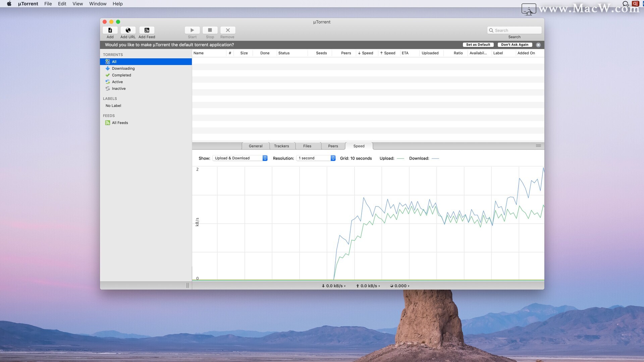Open the ratio 0.000 status menu
The height and width of the screenshot is (362, 644).
pyautogui.click(x=399, y=286)
